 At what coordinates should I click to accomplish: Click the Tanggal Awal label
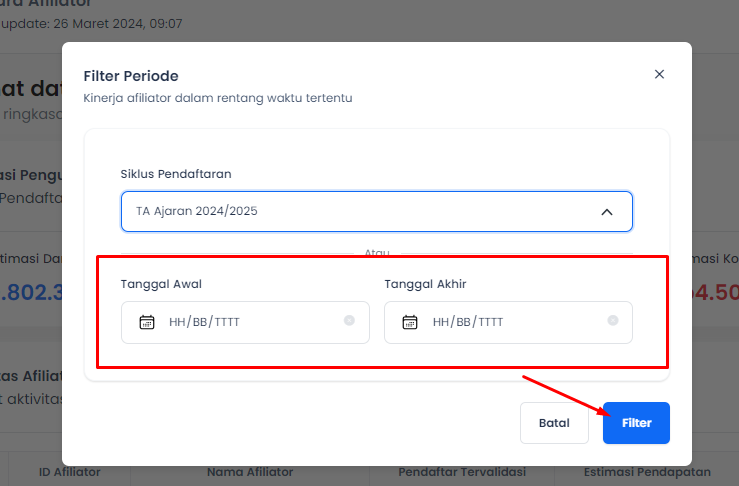(x=161, y=284)
